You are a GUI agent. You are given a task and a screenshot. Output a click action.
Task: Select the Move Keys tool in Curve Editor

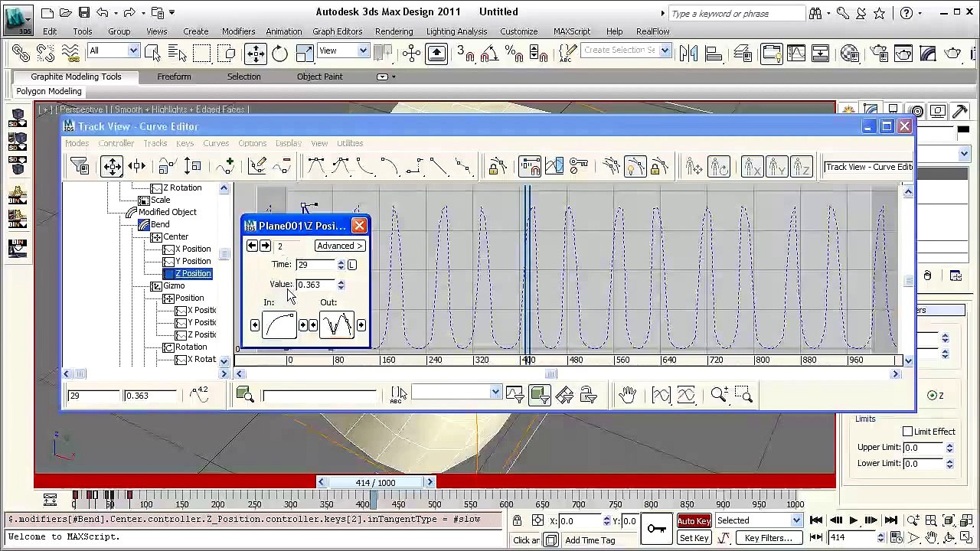click(x=112, y=166)
